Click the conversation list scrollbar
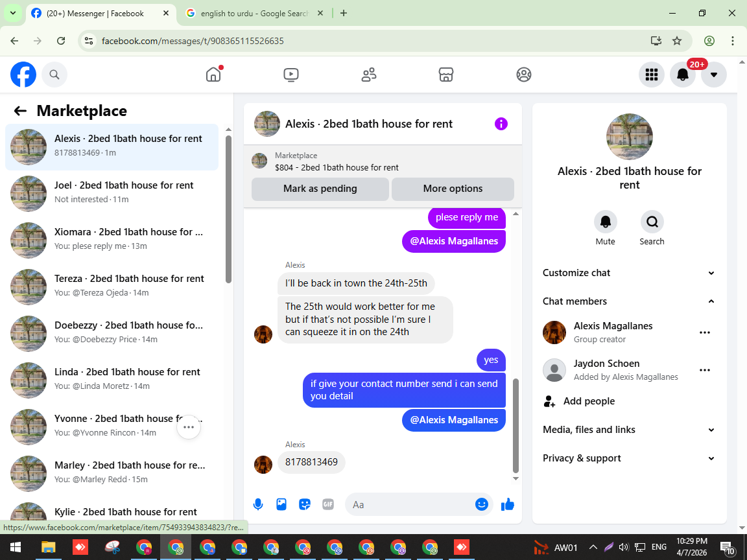Image resolution: width=747 pixels, height=560 pixels. click(228, 209)
